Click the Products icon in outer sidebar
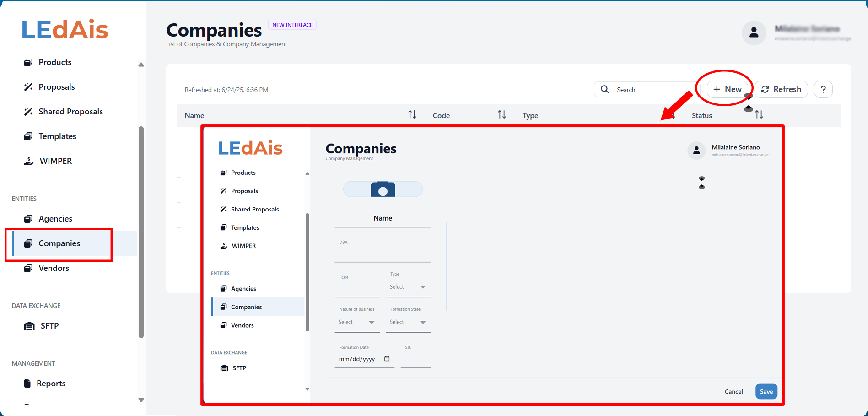The width and height of the screenshot is (868, 416). (28, 62)
